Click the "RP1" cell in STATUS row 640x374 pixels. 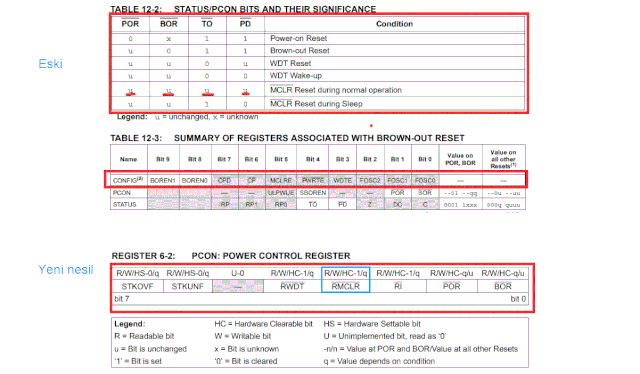pyautogui.click(x=251, y=205)
